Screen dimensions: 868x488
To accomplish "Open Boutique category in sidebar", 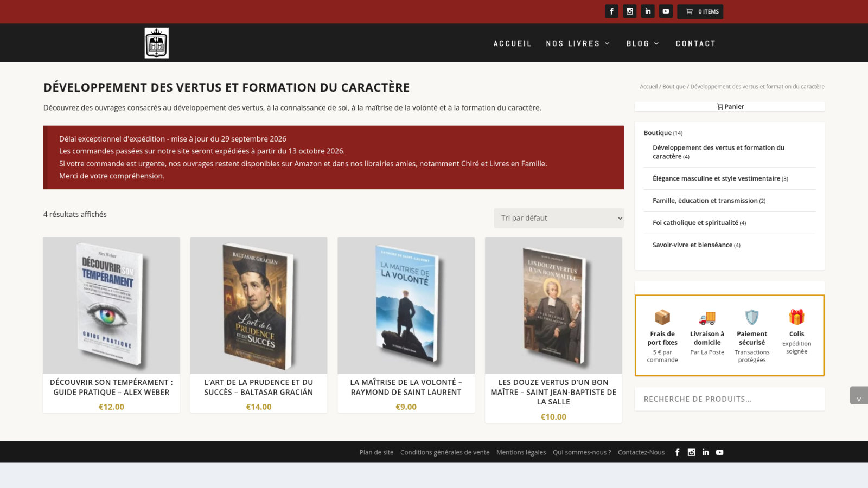I will point(658,133).
